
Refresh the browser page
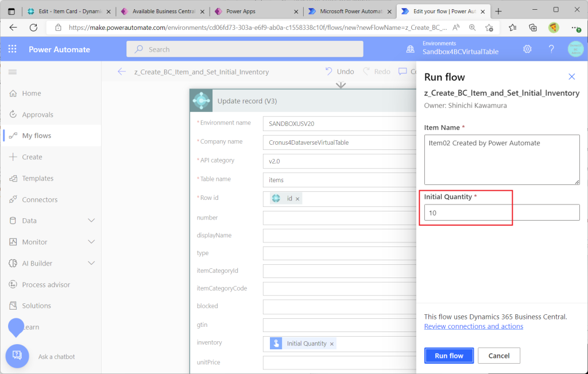point(33,28)
